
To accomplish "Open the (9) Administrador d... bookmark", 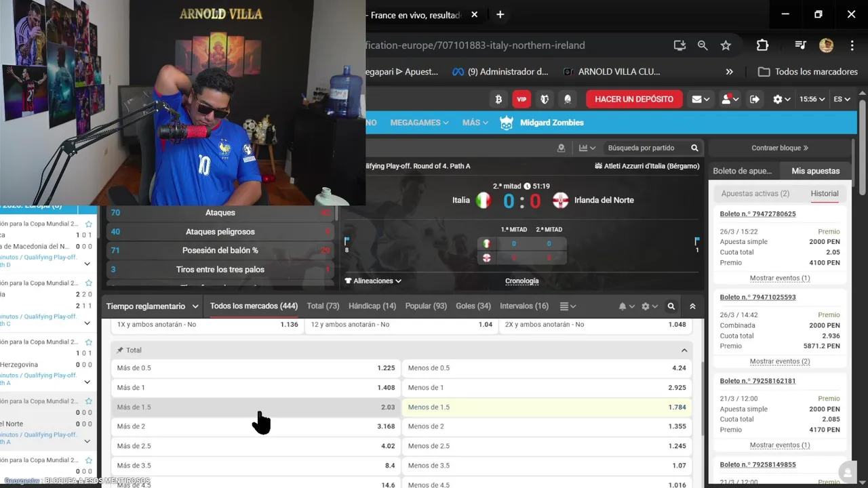I will click(x=500, y=72).
